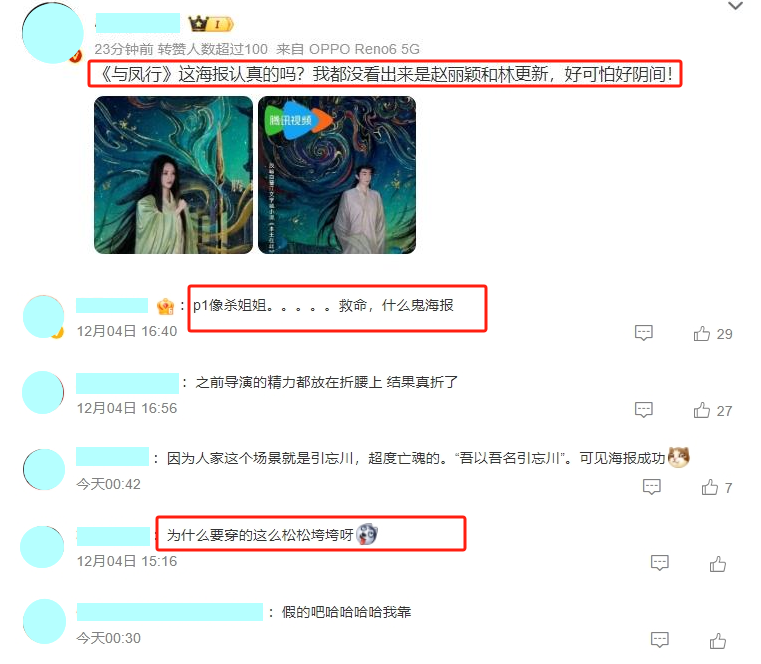Open the first poster thumbnail of the woman
Screen dimensions: 761x664
tap(173, 175)
